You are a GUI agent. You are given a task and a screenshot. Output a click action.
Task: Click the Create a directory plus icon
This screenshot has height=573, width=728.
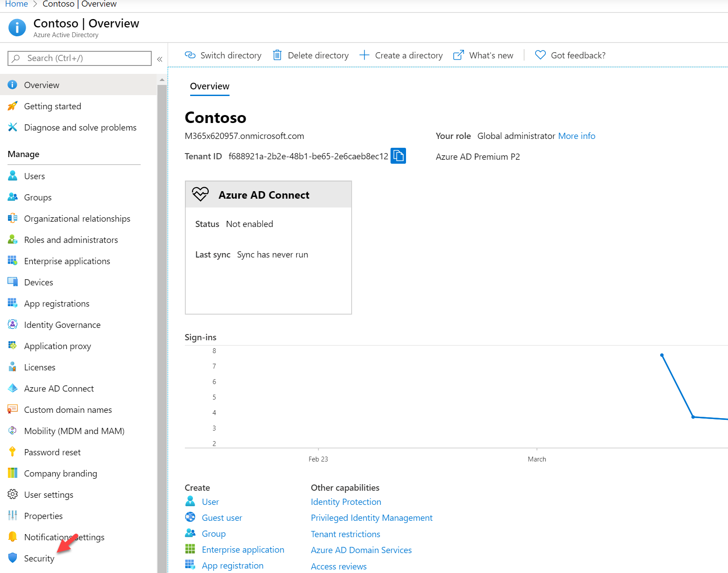(364, 55)
